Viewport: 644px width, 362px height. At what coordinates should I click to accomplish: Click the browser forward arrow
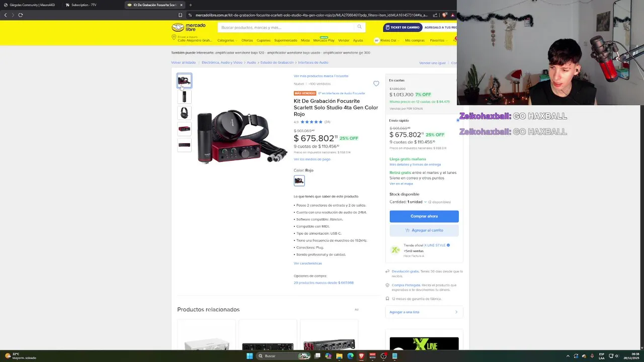pos(13,15)
